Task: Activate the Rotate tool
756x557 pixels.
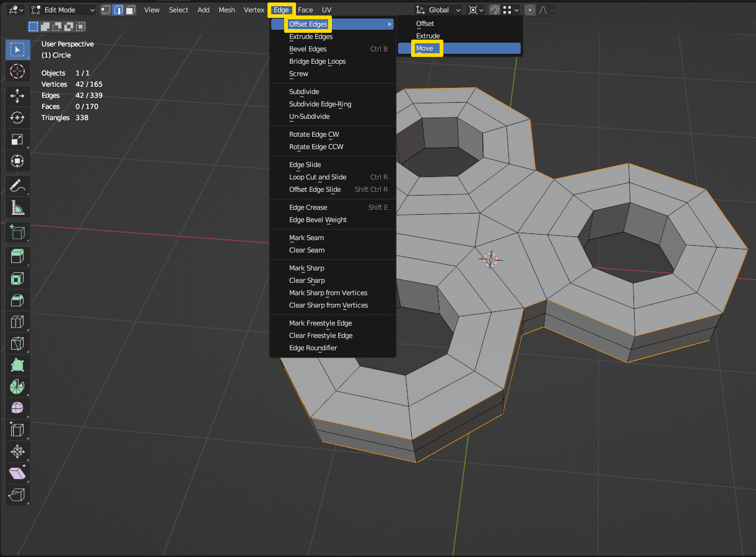Action: point(17,118)
